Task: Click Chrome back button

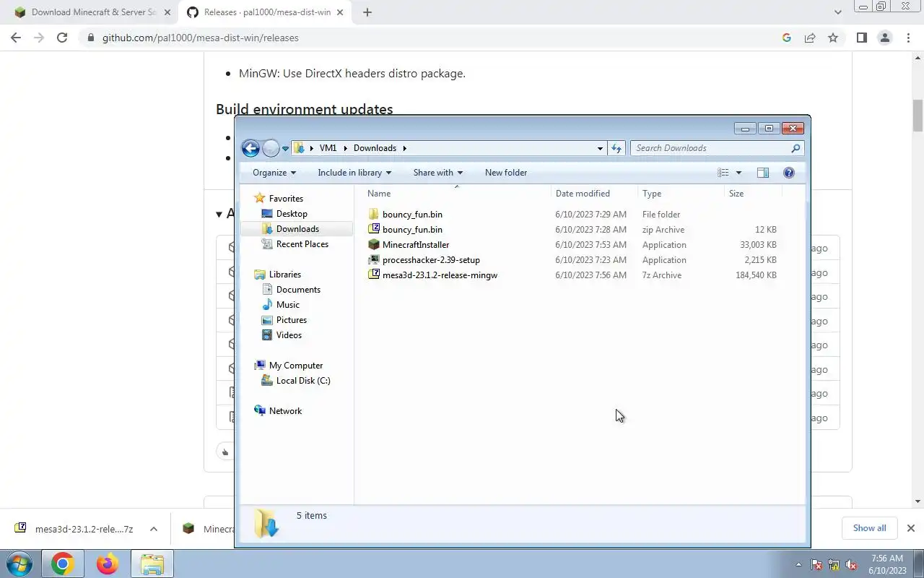Action: pyautogui.click(x=16, y=38)
